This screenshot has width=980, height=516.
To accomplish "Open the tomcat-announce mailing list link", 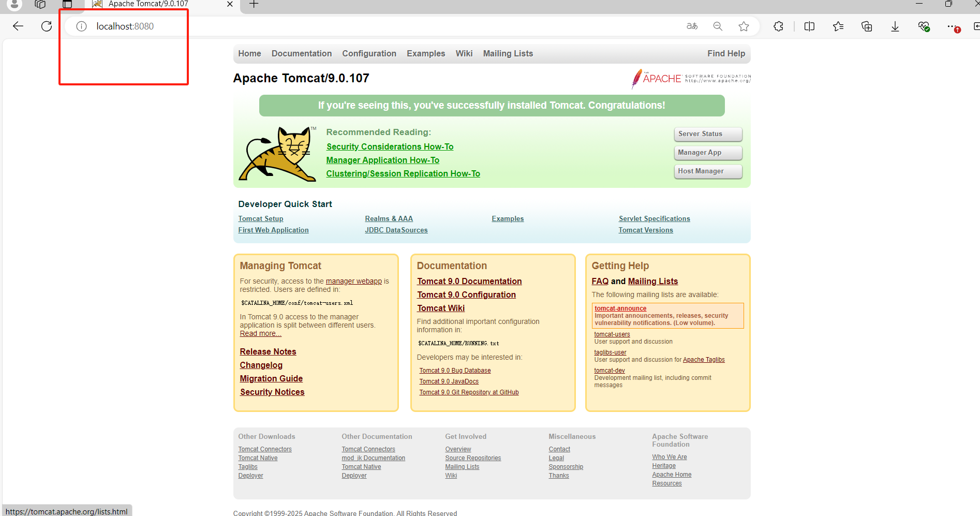I will point(620,308).
